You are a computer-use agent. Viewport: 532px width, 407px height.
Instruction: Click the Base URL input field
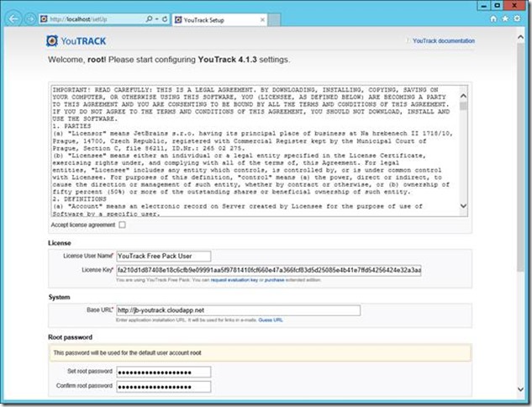point(238,310)
